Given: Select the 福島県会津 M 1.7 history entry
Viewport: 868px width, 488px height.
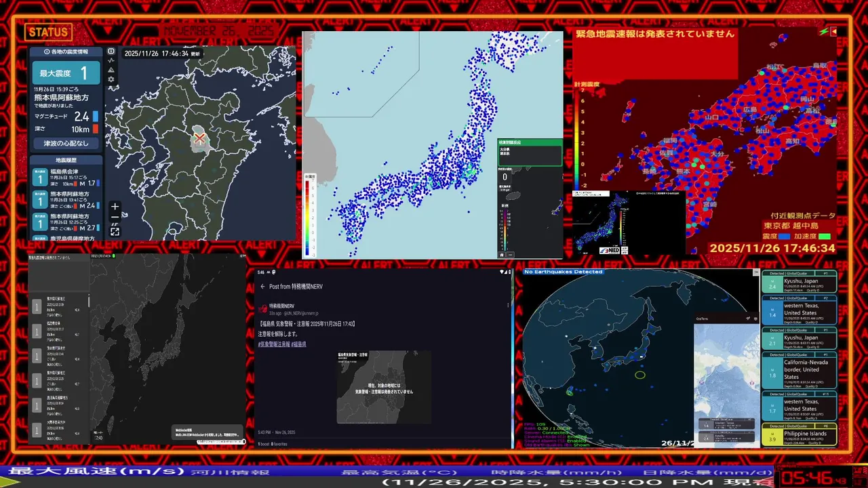Looking at the screenshot, I should 66,177.
